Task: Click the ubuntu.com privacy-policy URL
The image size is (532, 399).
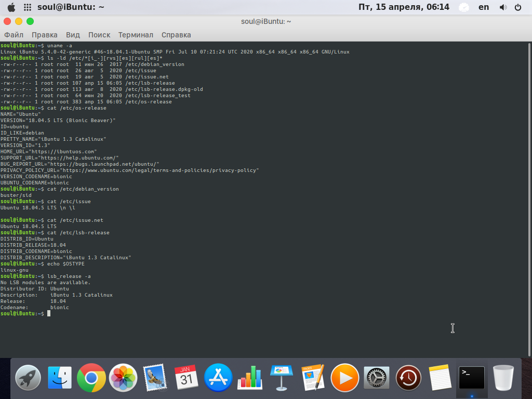Action: coord(159,170)
